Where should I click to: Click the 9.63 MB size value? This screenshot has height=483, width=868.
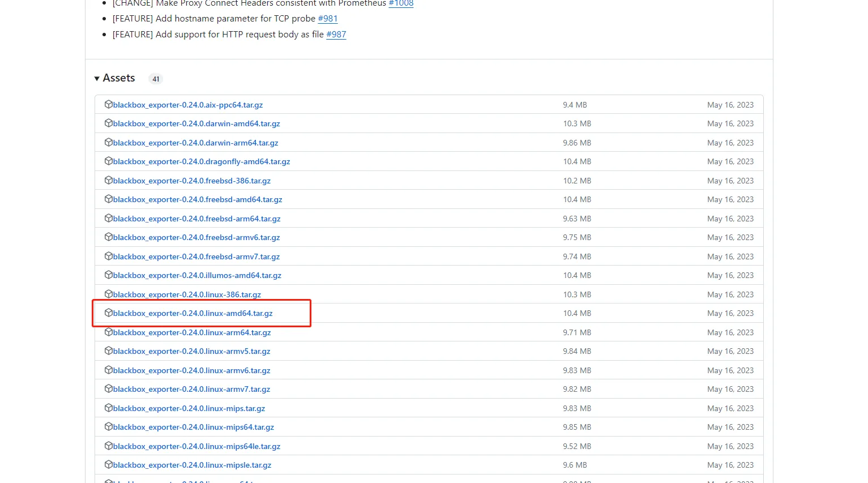click(577, 219)
